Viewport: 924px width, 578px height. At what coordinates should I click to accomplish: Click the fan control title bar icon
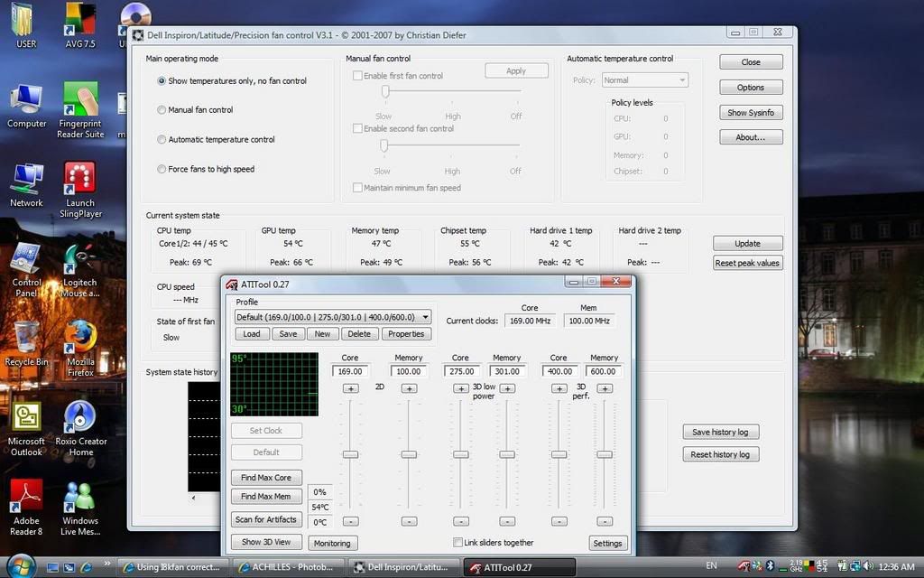[137, 35]
